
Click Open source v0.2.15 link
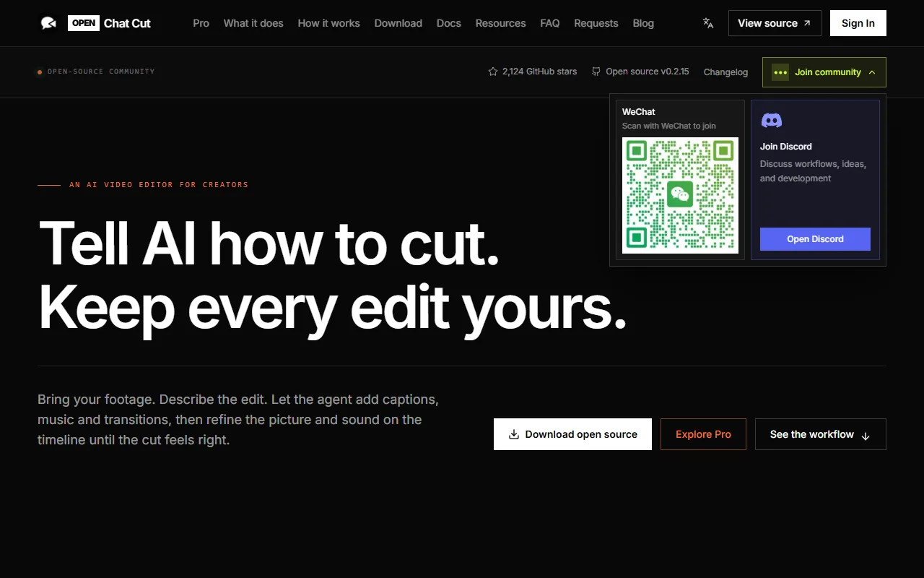640,72
